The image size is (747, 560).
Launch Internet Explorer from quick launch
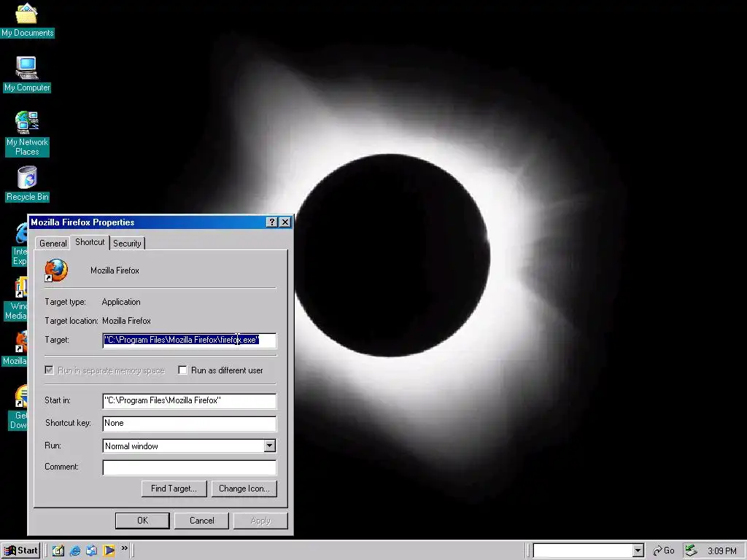pos(75,551)
